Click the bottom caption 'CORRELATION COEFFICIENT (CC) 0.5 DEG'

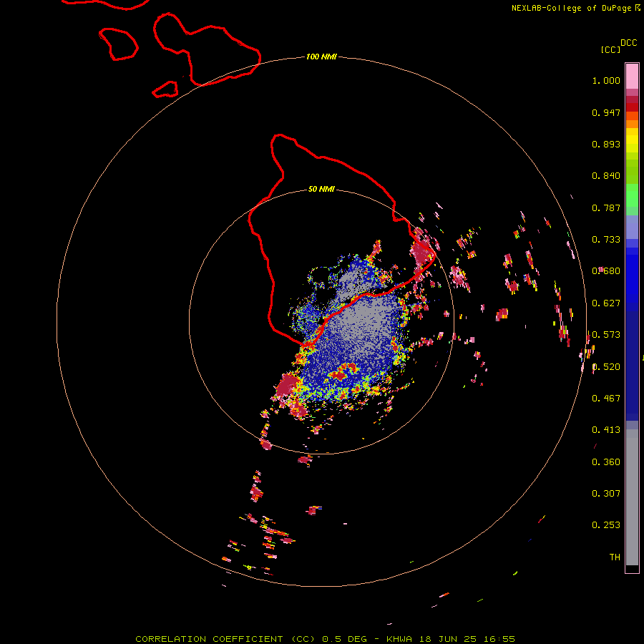tap(251, 639)
